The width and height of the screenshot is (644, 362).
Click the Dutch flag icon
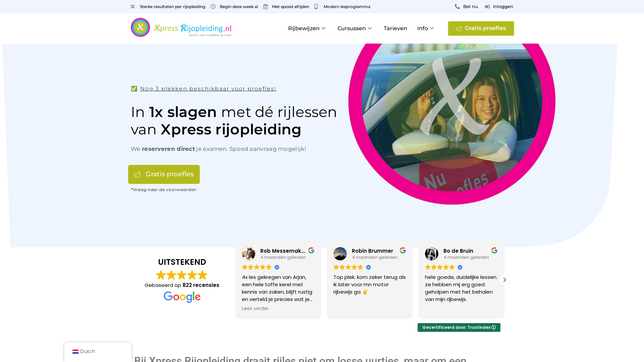75,352
